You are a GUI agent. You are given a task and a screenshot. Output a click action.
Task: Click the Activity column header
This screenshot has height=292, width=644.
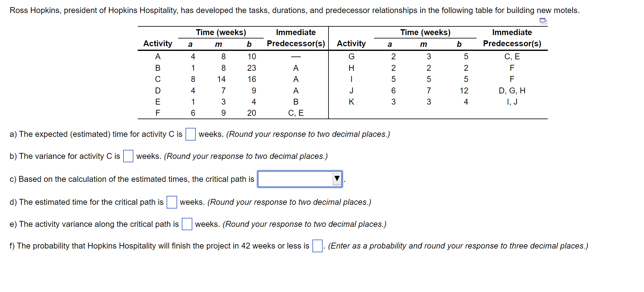click(158, 43)
